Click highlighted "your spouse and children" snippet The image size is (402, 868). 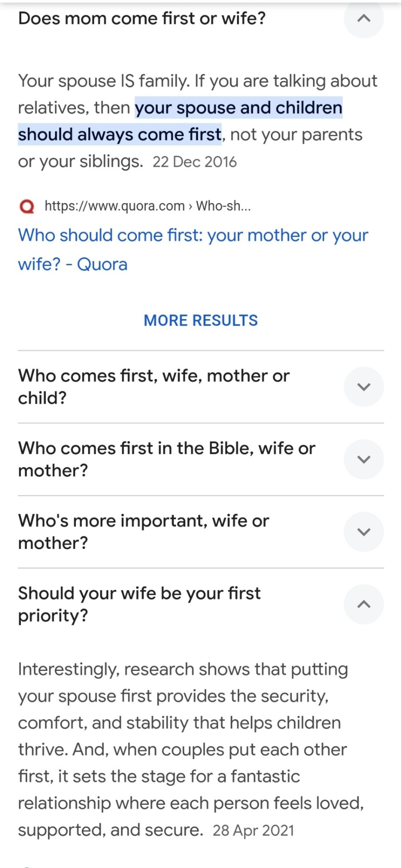(x=238, y=108)
